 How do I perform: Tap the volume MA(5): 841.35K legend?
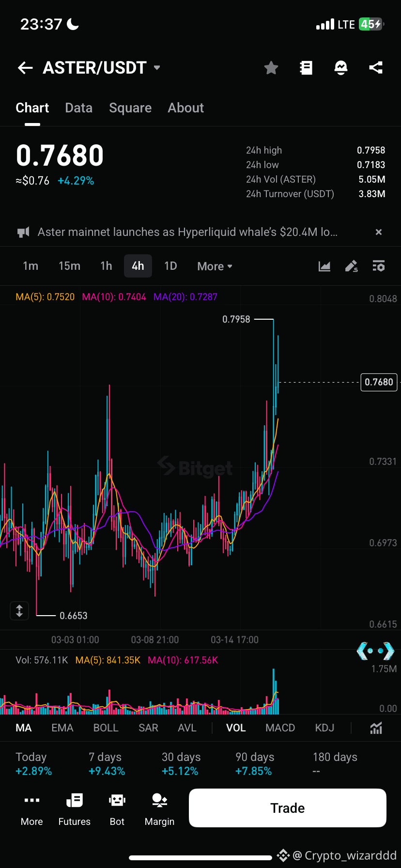point(108,660)
